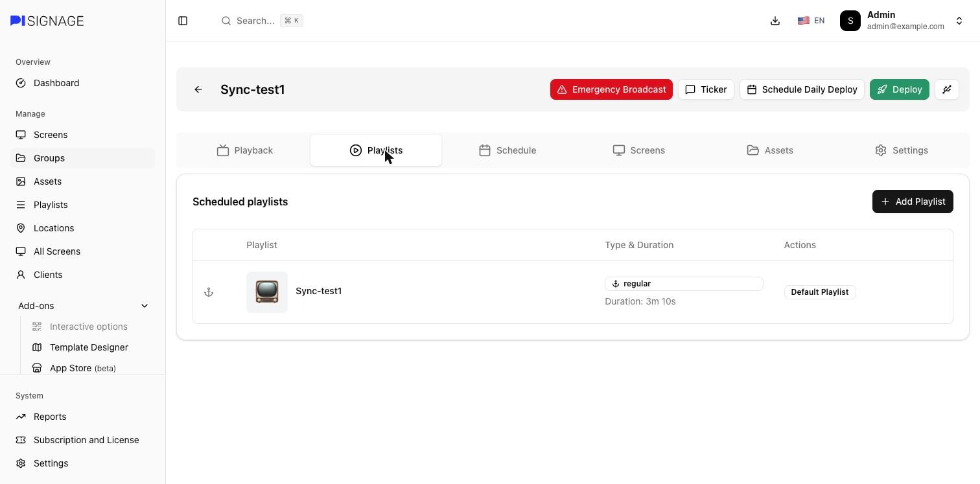Open Subscription and License page
Viewport: 980px width, 484px height.
pos(82,440)
